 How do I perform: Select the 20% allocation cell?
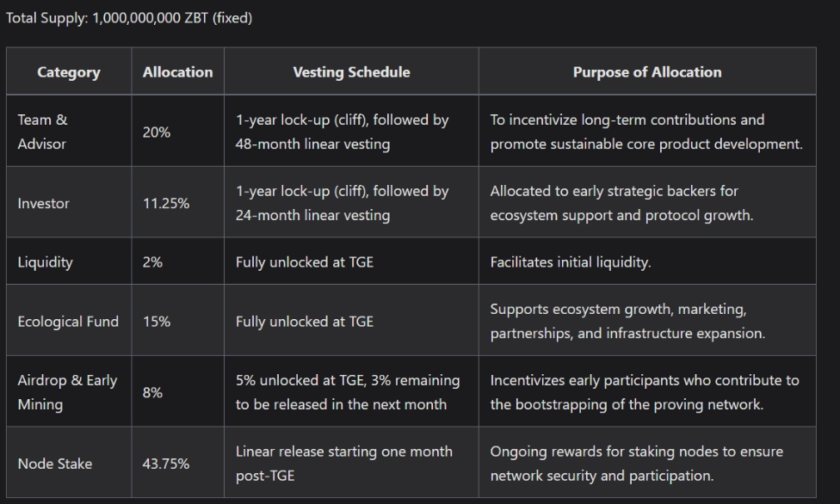point(157,132)
